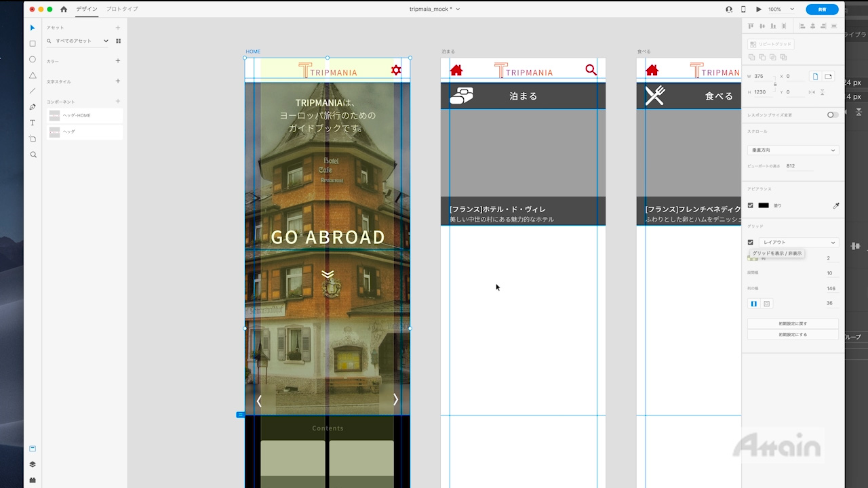Switch asset list to grid view
Screen dimensions: 868x488
(x=118, y=41)
